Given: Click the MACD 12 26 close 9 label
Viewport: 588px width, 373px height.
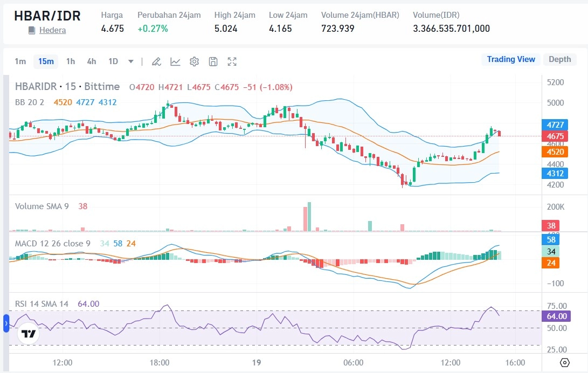Looking at the screenshot, I should click(52, 244).
